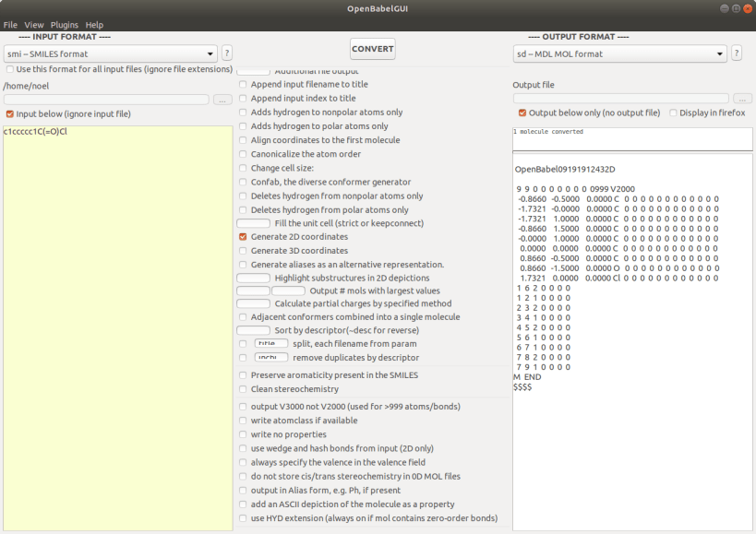This screenshot has width=756, height=534.
Task: Minimize the OpenBabelGUI window
Action: click(725, 8)
